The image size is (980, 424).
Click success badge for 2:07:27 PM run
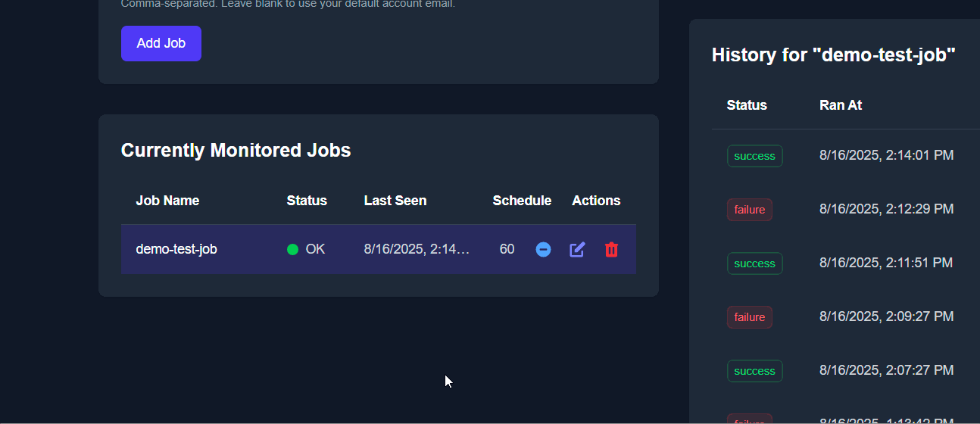tap(755, 371)
